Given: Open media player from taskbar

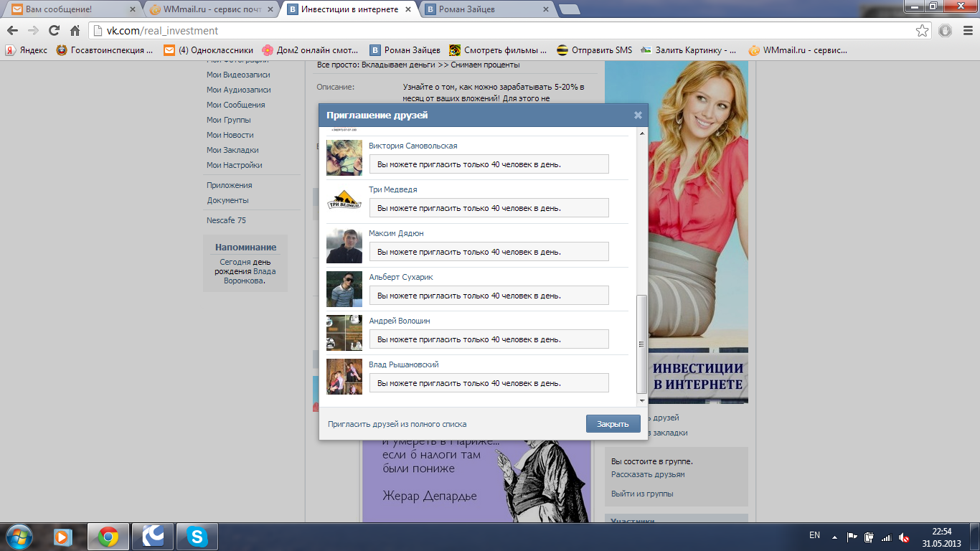Looking at the screenshot, I should (63, 537).
